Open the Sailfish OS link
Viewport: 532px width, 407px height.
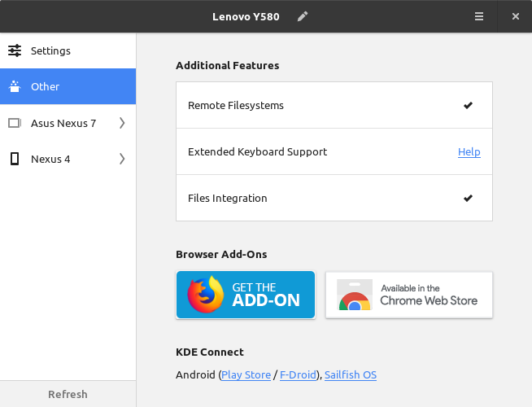(351, 374)
